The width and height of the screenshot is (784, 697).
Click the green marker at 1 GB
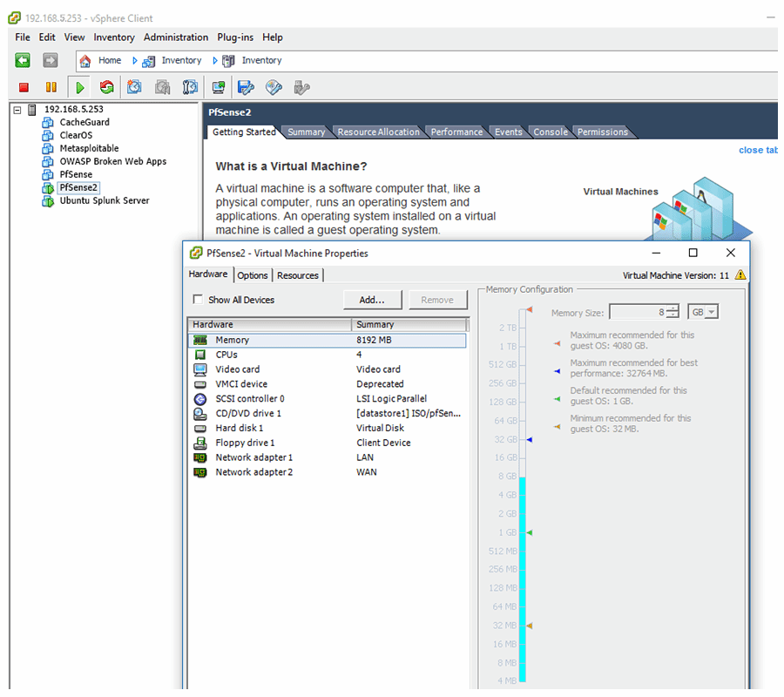pyautogui.click(x=530, y=532)
